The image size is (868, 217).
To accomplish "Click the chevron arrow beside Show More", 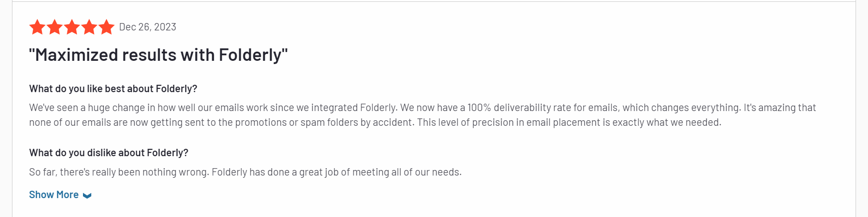I will pos(87,195).
